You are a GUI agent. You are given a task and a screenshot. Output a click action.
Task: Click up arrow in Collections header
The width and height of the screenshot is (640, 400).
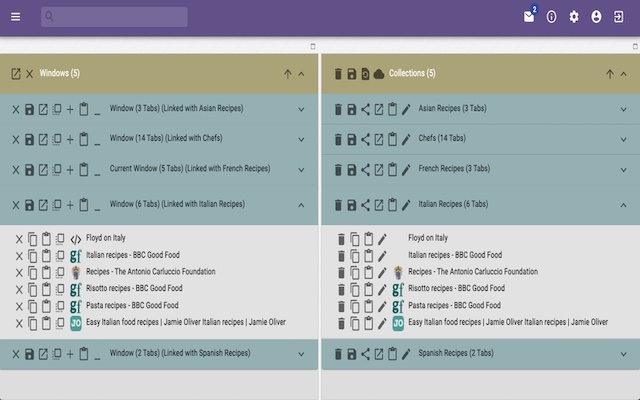610,74
